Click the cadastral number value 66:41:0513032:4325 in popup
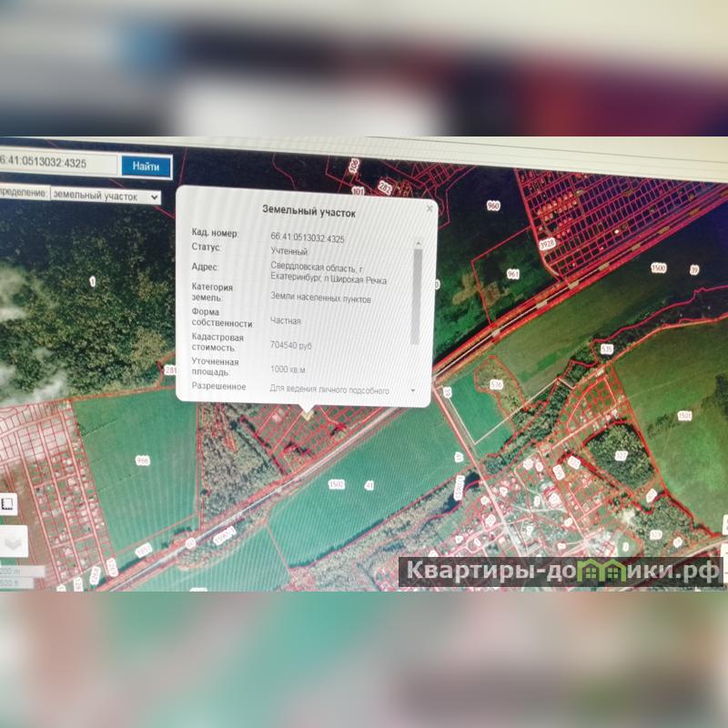Viewport: 728px width, 728px height. click(x=308, y=238)
